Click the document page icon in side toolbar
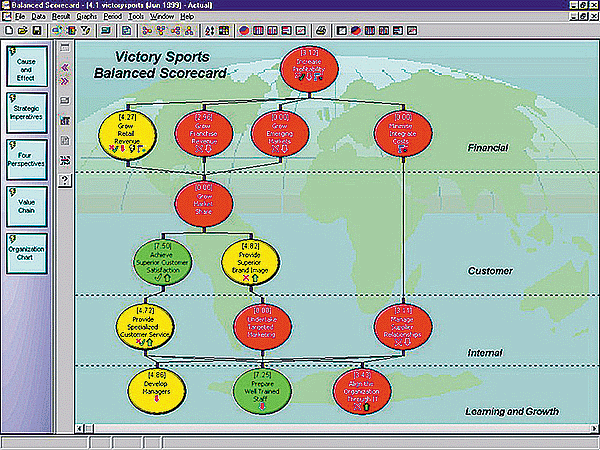 point(65,140)
